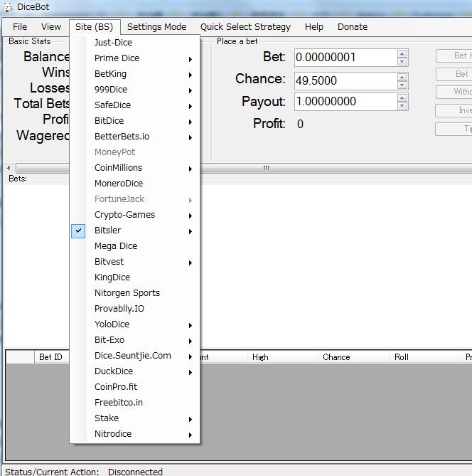Expand SafeDice submenu arrow

[x=191, y=106]
